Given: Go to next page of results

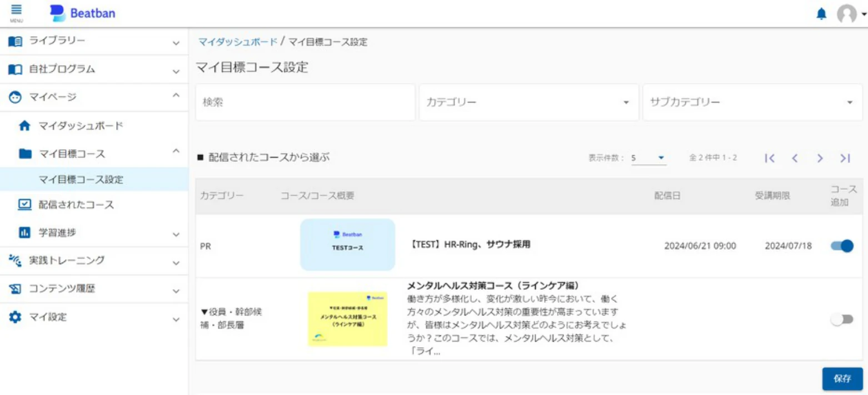Looking at the screenshot, I should tap(820, 158).
